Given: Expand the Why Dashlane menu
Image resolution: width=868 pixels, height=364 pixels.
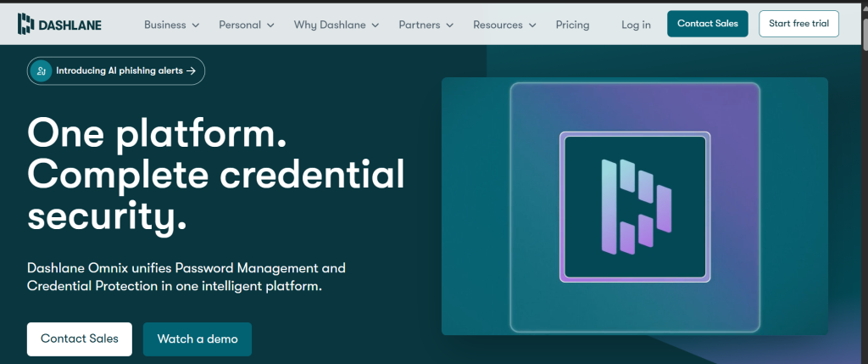Looking at the screenshot, I should click(x=337, y=25).
